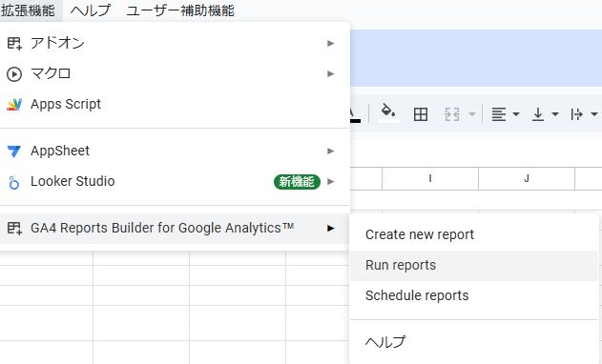
Task: Open the Looker Studio submenu
Action: [x=175, y=181]
